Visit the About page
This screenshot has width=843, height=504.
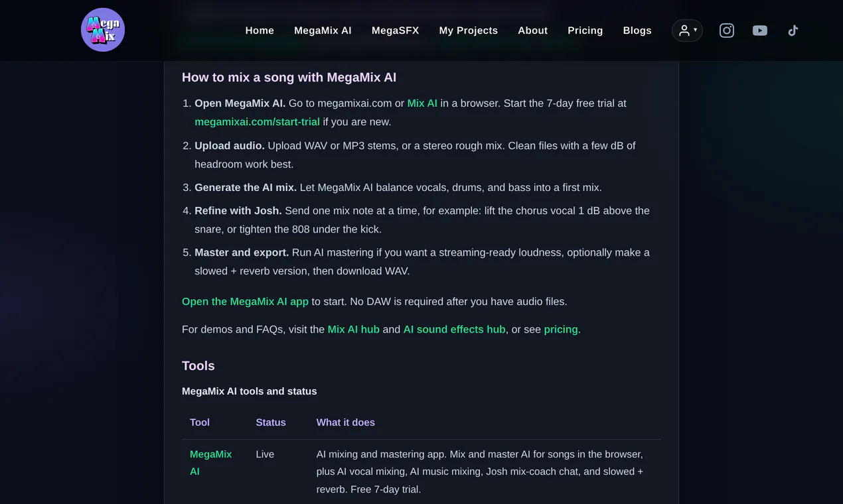coord(532,31)
